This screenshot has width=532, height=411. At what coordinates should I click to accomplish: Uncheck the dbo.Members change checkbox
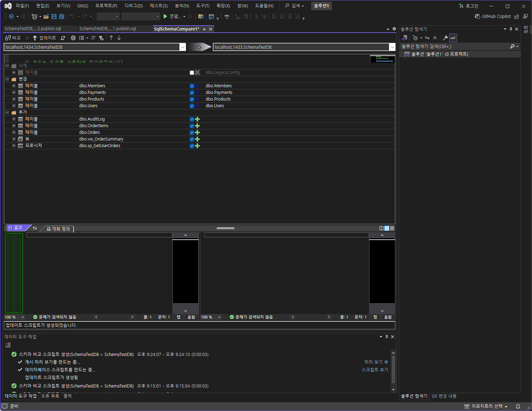(x=192, y=86)
